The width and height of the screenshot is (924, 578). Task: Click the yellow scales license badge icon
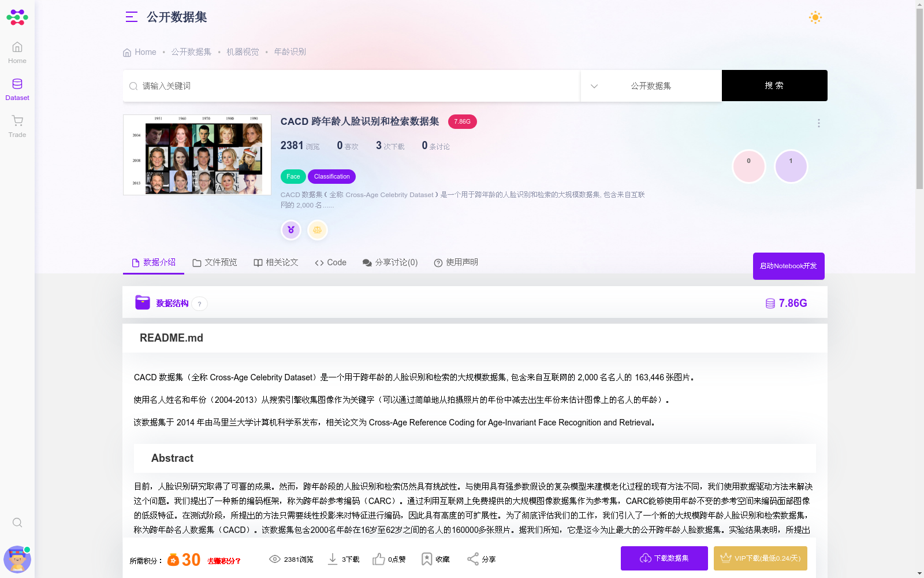tap(318, 230)
